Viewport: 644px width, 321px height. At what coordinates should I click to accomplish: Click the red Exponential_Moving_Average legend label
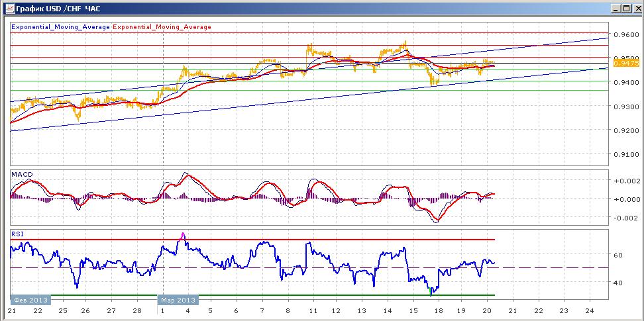162,27
